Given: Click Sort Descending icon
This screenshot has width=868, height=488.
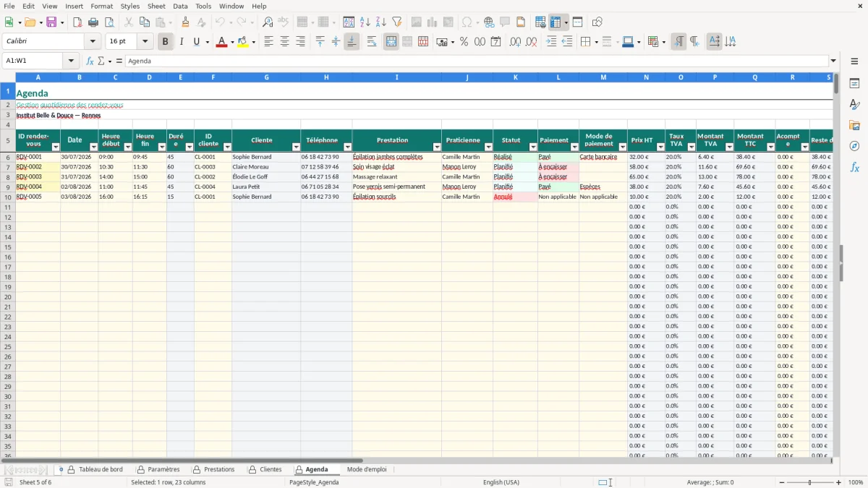Looking at the screenshot, I should tap(380, 22).
